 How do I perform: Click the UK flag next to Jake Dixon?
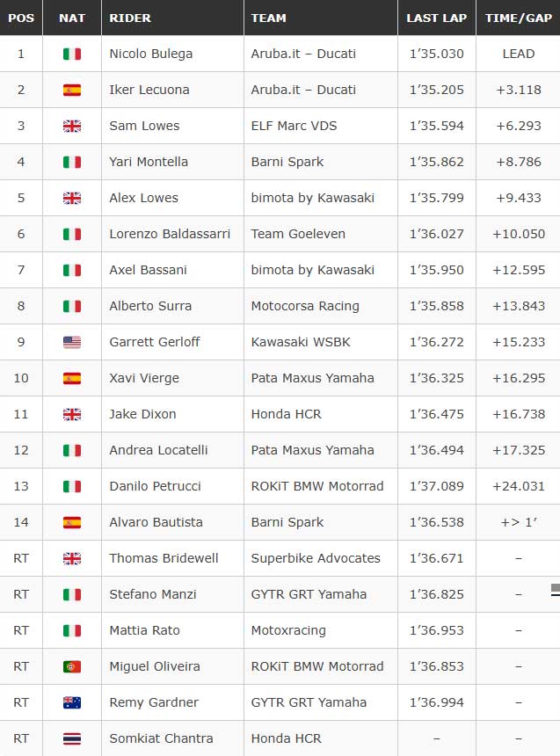click(x=72, y=415)
